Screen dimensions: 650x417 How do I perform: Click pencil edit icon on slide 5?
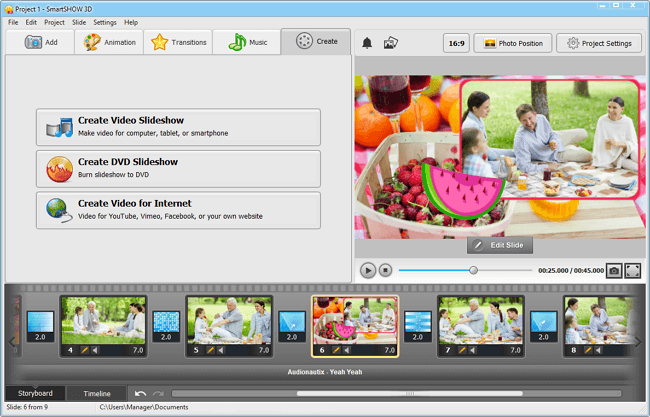[x=211, y=350]
